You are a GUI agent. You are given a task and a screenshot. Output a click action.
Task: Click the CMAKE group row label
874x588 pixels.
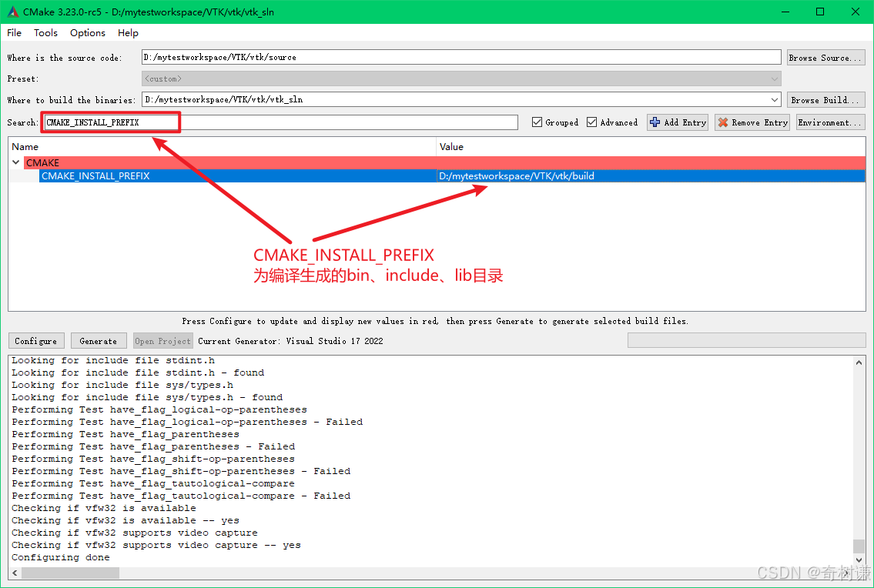click(42, 162)
